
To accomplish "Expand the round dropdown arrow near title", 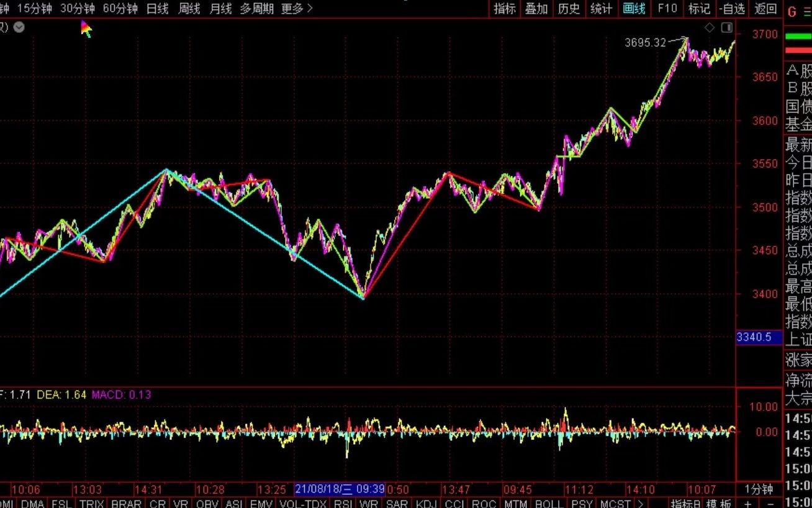I will click(x=19, y=27).
